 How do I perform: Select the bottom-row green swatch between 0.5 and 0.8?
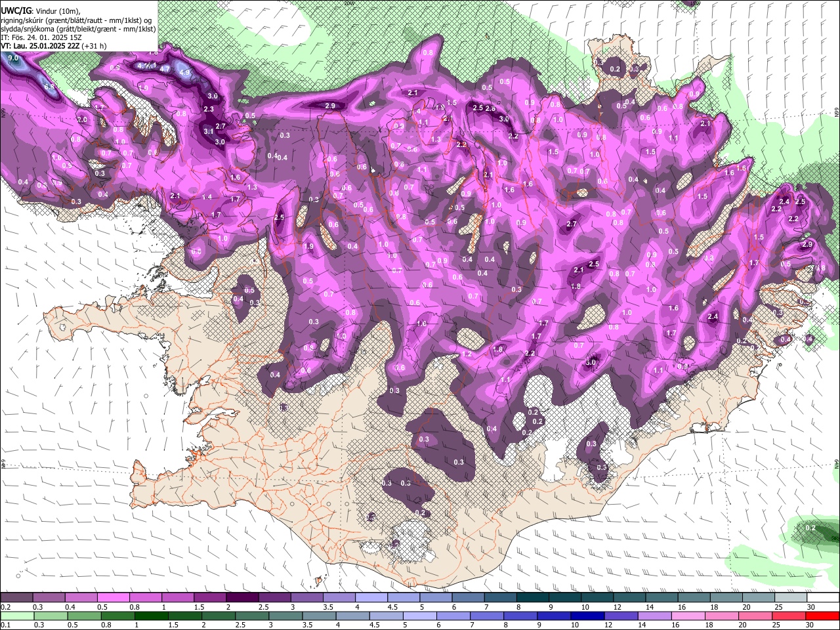pyautogui.click(x=84, y=616)
